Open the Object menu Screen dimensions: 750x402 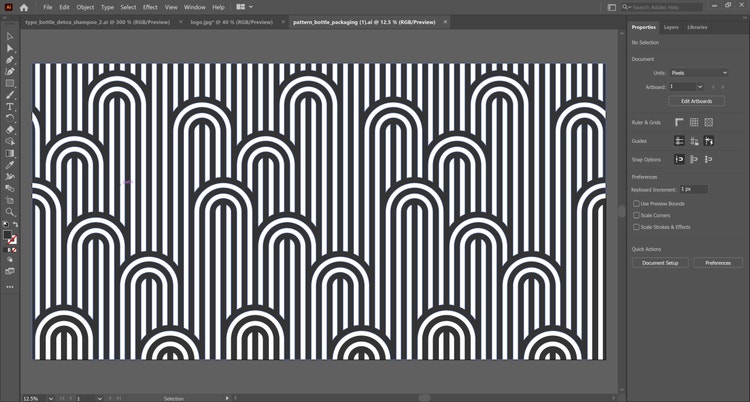point(86,7)
